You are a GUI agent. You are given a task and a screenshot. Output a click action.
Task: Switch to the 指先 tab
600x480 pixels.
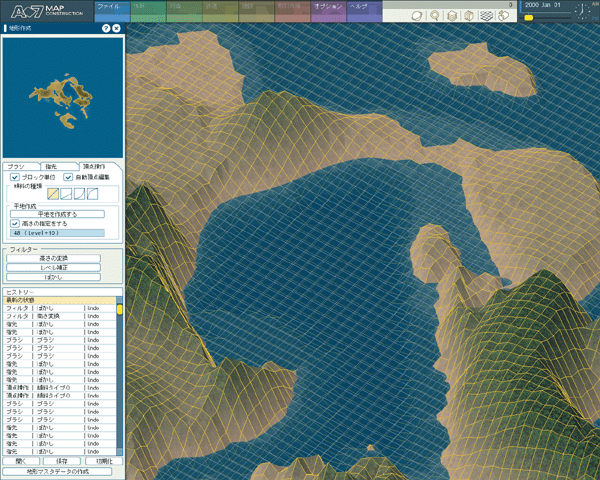(x=59, y=166)
